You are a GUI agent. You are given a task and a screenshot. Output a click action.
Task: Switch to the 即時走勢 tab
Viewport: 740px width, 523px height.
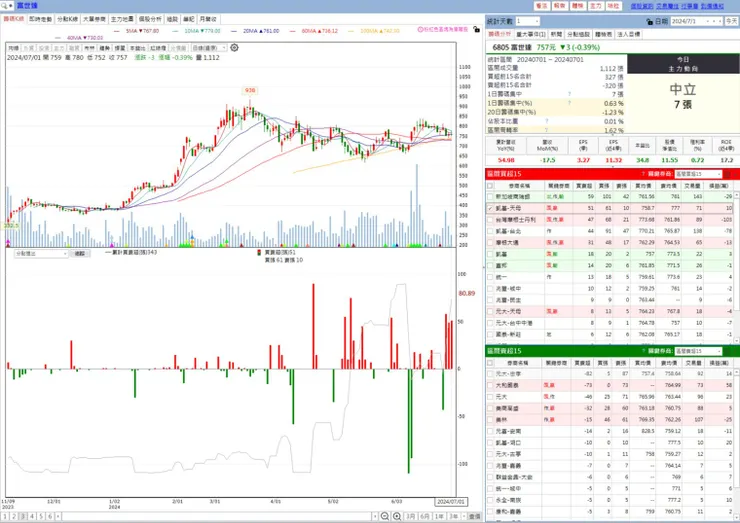click(40, 19)
